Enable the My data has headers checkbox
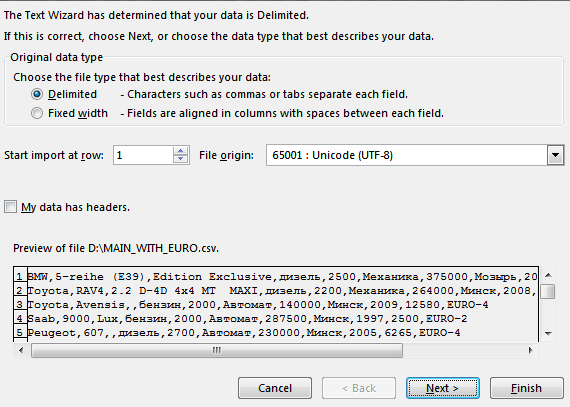 11,207
